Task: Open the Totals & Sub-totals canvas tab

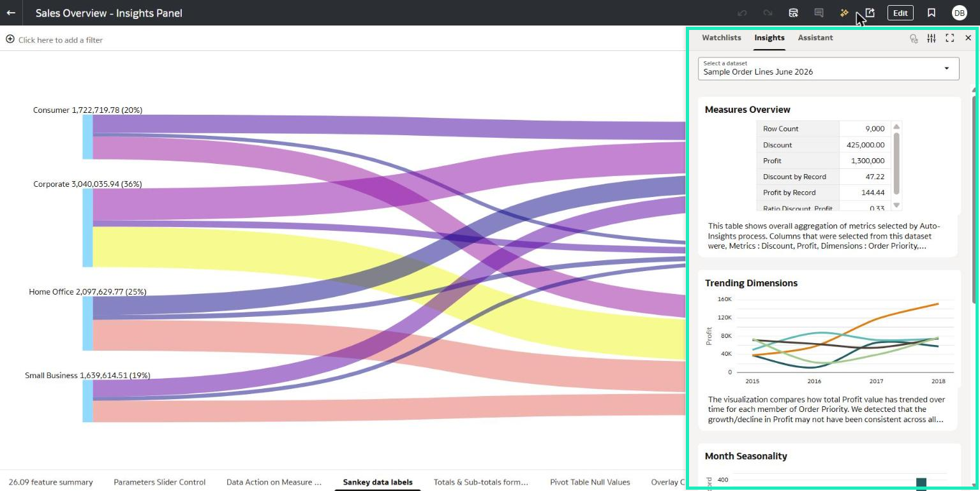Action: click(481, 482)
